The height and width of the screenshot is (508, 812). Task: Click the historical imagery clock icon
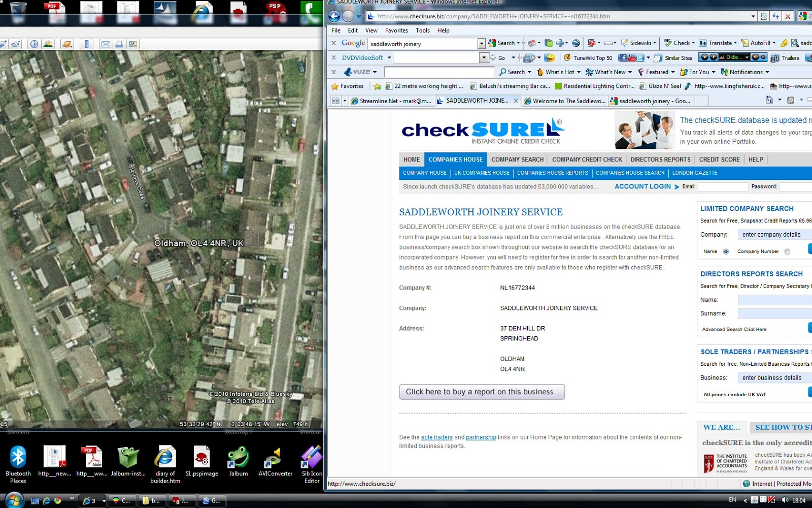pos(34,44)
